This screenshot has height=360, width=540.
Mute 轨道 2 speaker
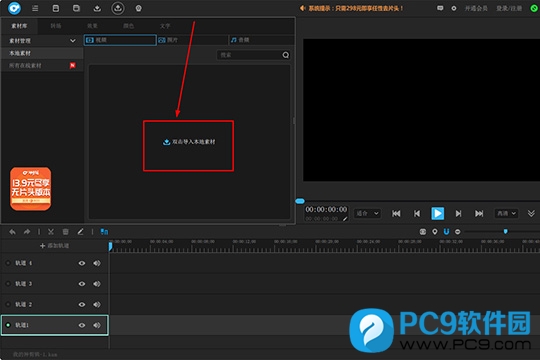pyautogui.click(x=97, y=305)
